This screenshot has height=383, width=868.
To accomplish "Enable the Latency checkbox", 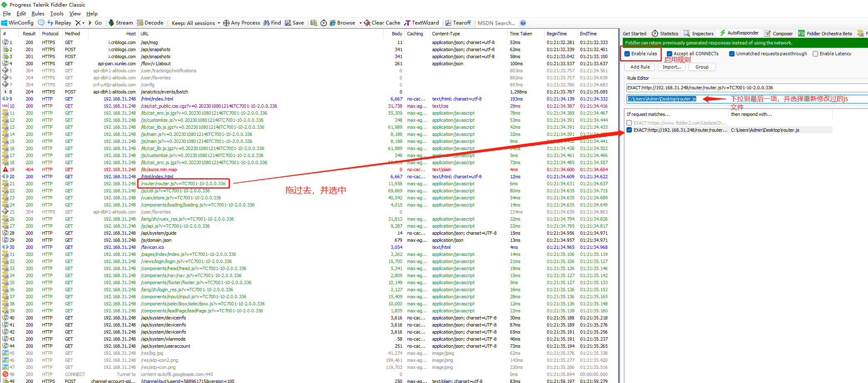I will [x=815, y=54].
